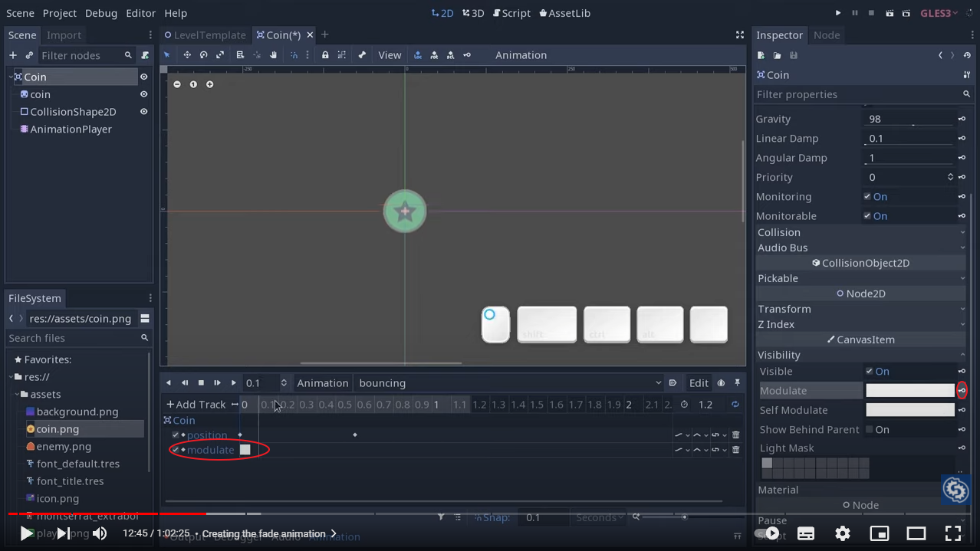The height and width of the screenshot is (551, 980).
Task: Open the AssetLib workspace
Action: point(564,13)
